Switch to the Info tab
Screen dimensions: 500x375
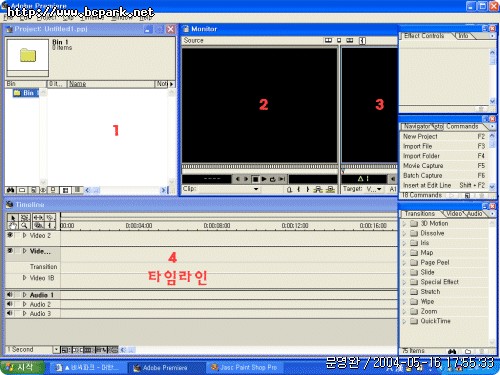pos(463,36)
